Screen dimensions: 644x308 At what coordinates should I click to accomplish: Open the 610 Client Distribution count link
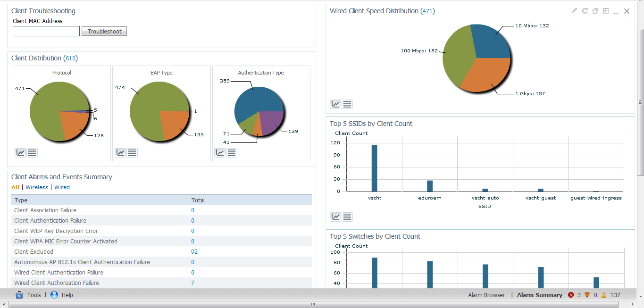pos(71,58)
